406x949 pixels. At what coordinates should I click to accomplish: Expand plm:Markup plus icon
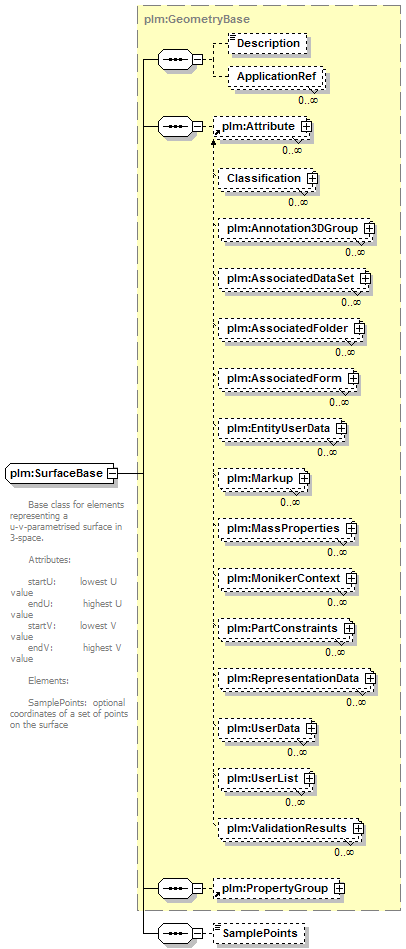[304, 478]
